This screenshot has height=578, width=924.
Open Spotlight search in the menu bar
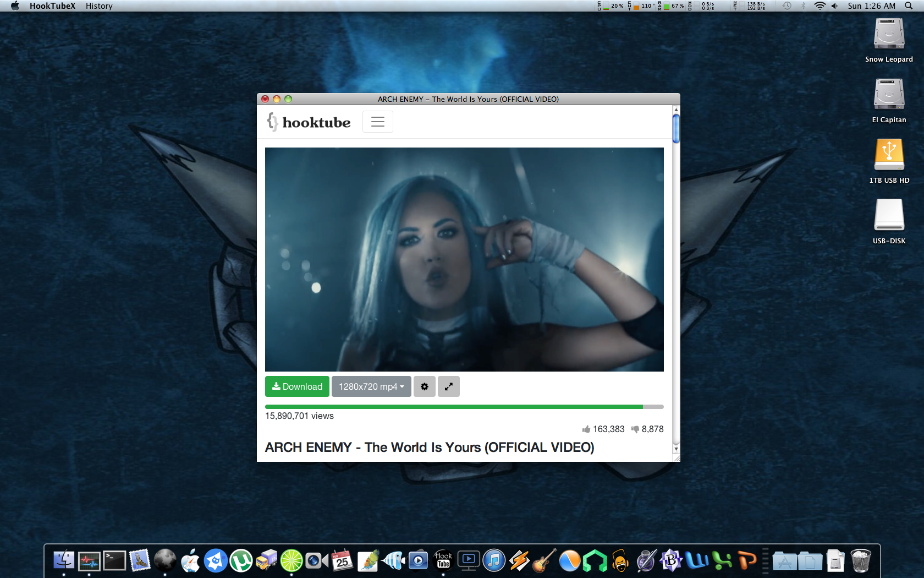[x=909, y=6]
